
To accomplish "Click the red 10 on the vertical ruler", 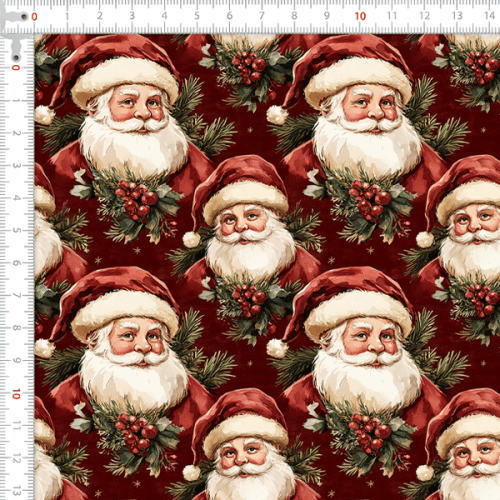I will (16, 394).
